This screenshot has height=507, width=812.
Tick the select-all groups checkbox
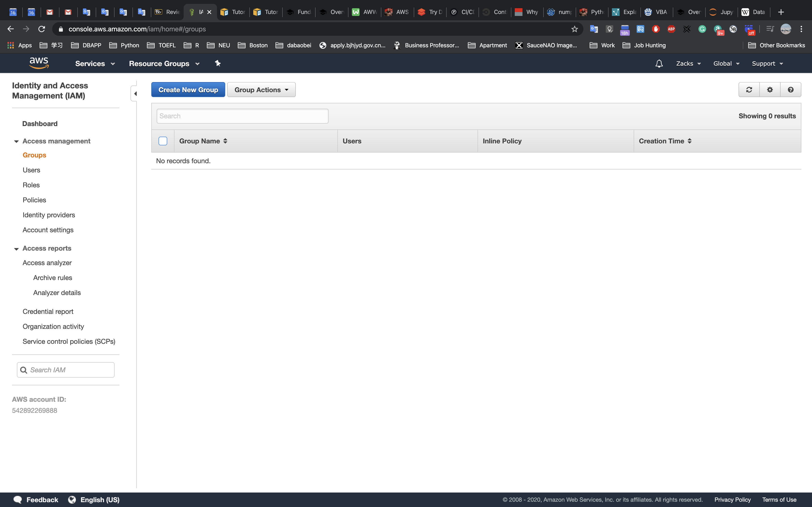pyautogui.click(x=163, y=141)
